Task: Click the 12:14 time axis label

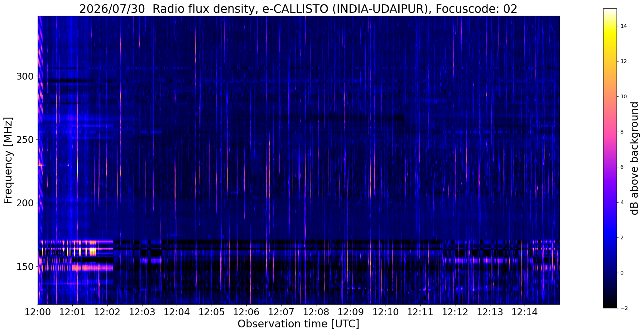Action: pos(525,312)
